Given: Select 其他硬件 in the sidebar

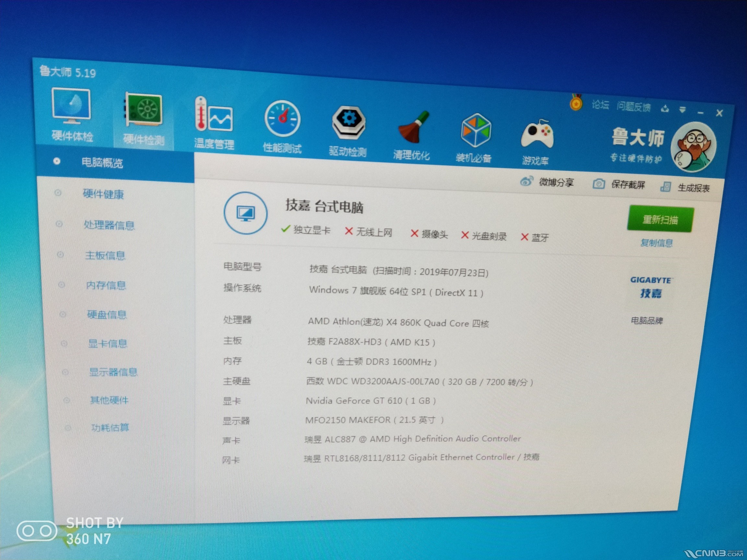Looking at the screenshot, I should pyautogui.click(x=109, y=400).
